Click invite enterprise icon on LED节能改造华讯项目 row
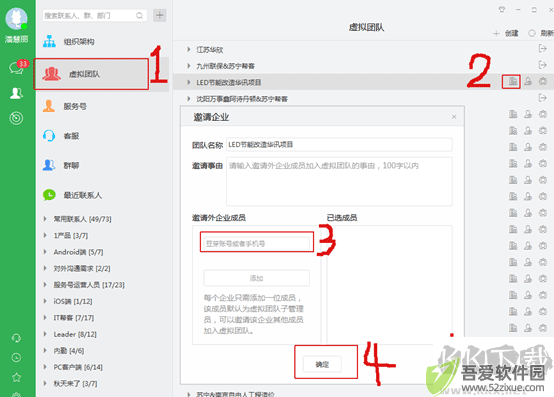Viewport: 554px width, 397px height. click(513, 82)
